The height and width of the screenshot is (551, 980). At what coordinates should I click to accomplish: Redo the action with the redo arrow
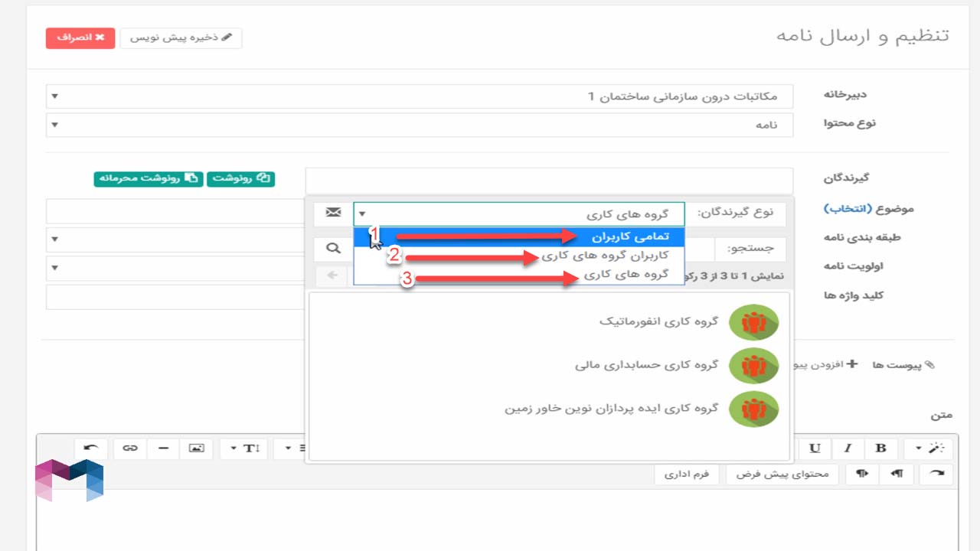point(936,474)
